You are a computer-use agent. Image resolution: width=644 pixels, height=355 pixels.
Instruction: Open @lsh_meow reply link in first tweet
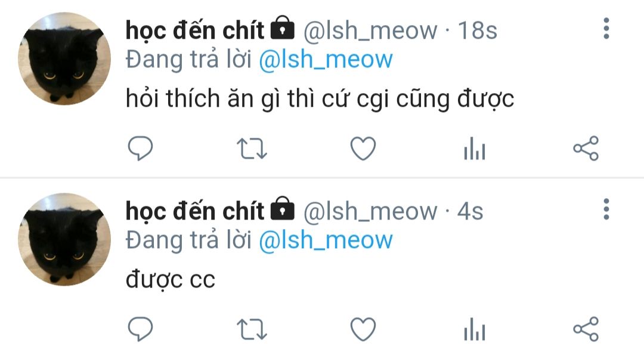click(326, 60)
